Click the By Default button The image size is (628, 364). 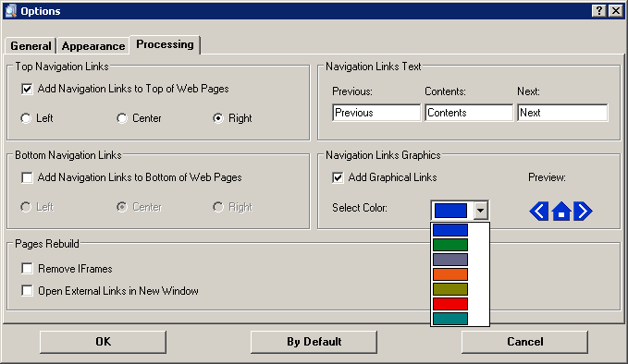(314, 342)
